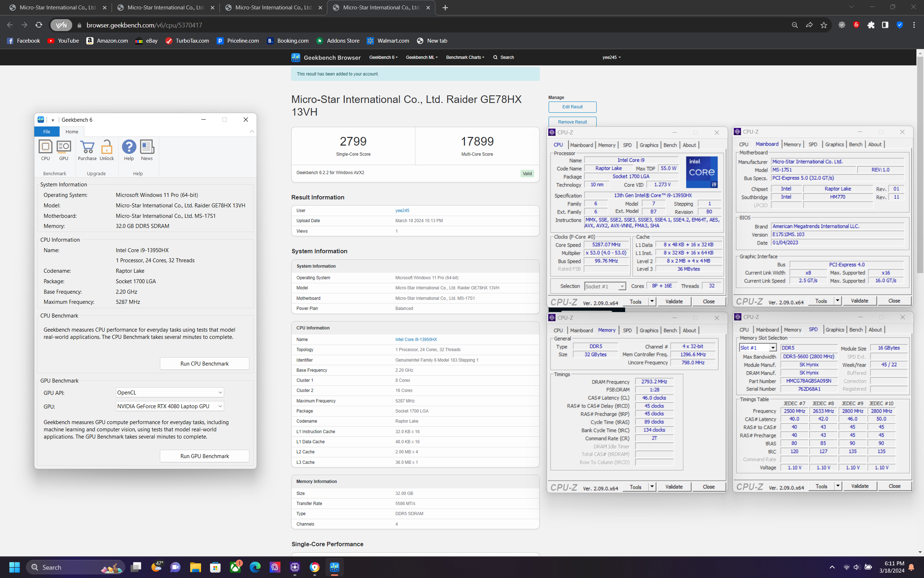This screenshot has height=578, width=924.
Task: Show hidden system tray icons chevron
Action: pyautogui.click(x=832, y=567)
